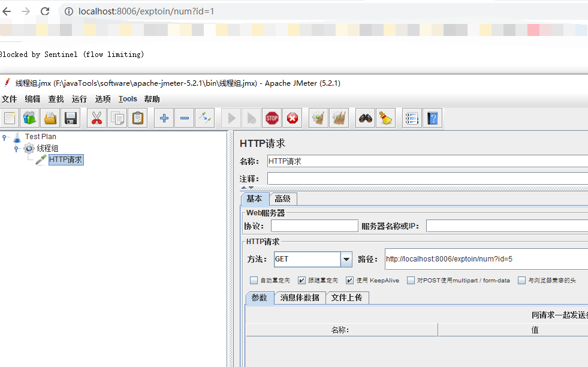588x367 pixels.
Task: Toggle multipart / form-data checkbox
Action: click(411, 280)
